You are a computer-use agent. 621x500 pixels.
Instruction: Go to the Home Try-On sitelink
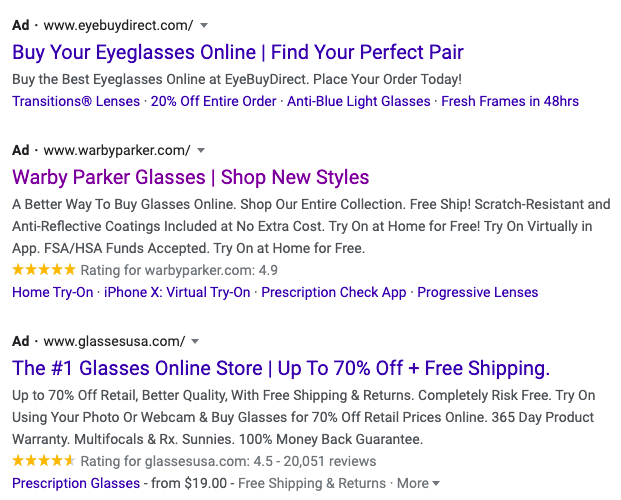pos(53,292)
